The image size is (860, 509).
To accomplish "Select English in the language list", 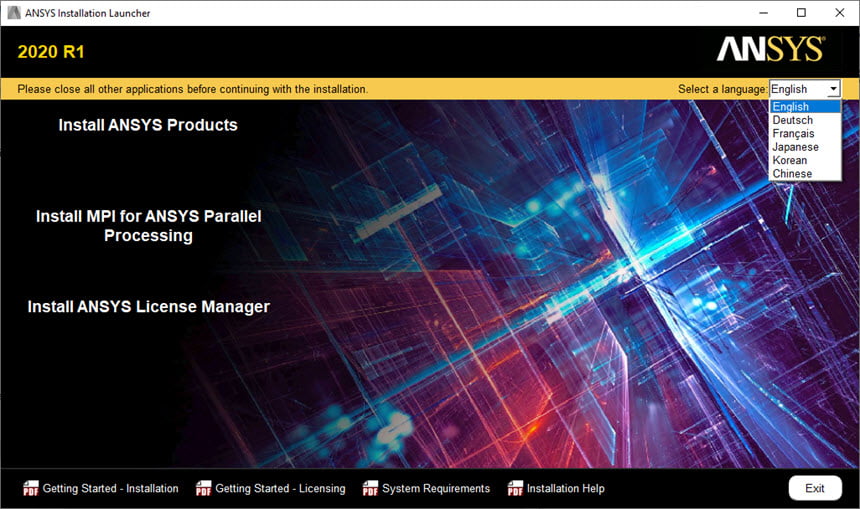I will (x=805, y=106).
